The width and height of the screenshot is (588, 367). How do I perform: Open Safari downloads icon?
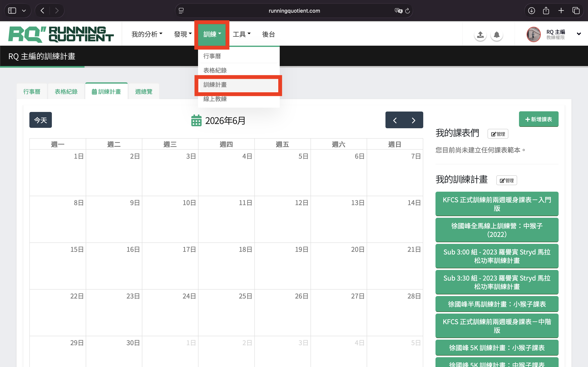[x=531, y=11]
